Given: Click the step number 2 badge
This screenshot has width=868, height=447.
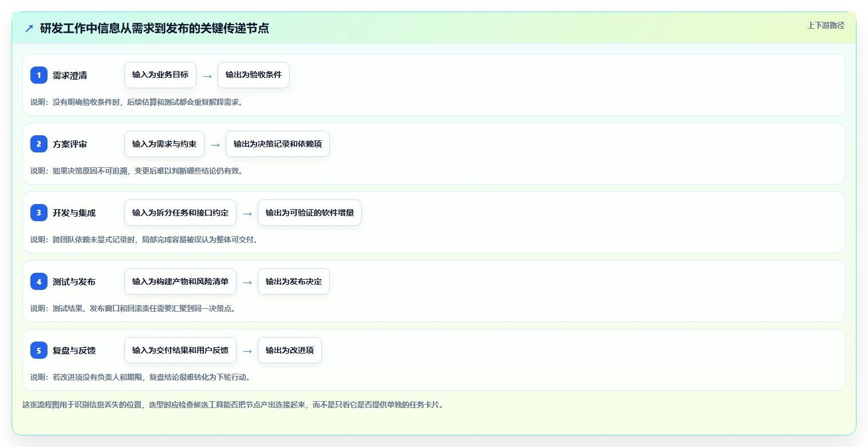Looking at the screenshot, I should [39, 144].
